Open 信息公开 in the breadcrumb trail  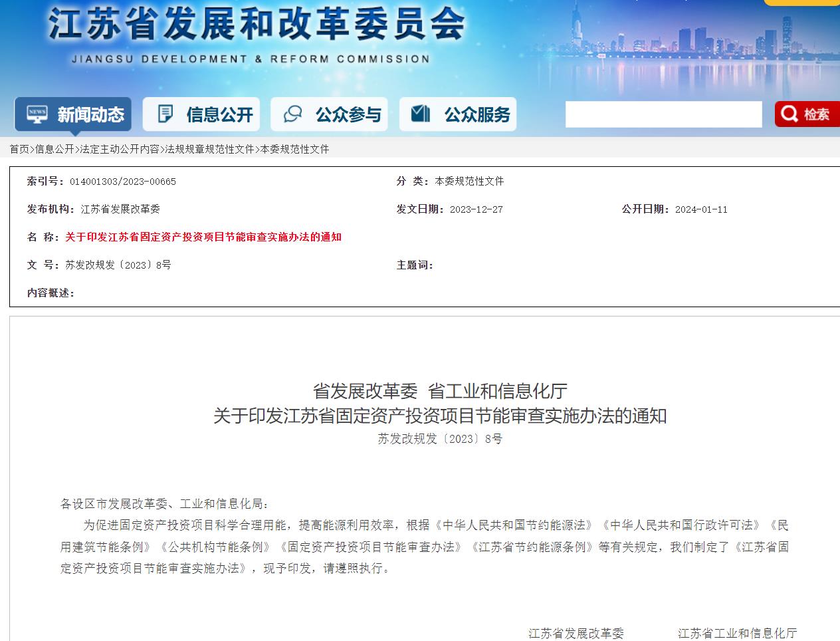click(54, 149)
